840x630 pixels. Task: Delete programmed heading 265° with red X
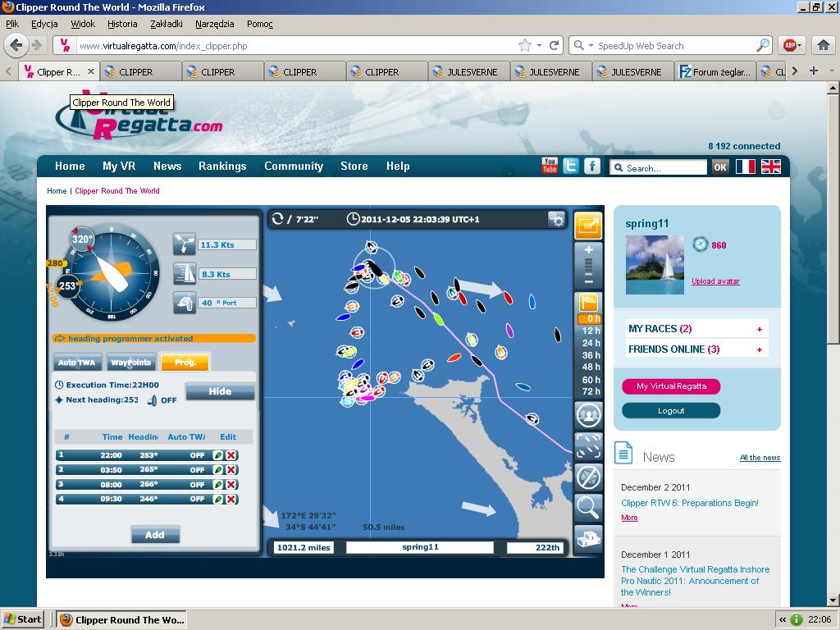click(x=231, y=470)
